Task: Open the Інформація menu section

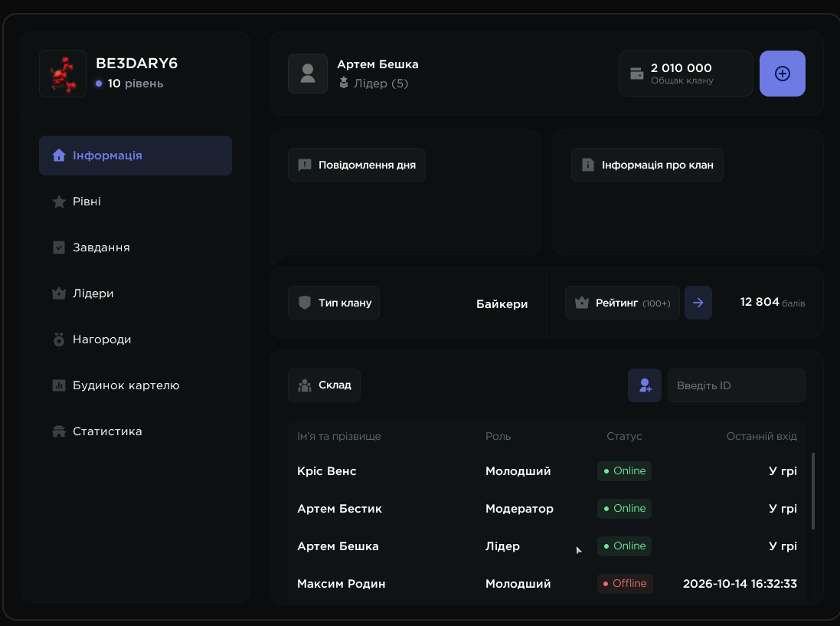Action: tap(136, 156)
